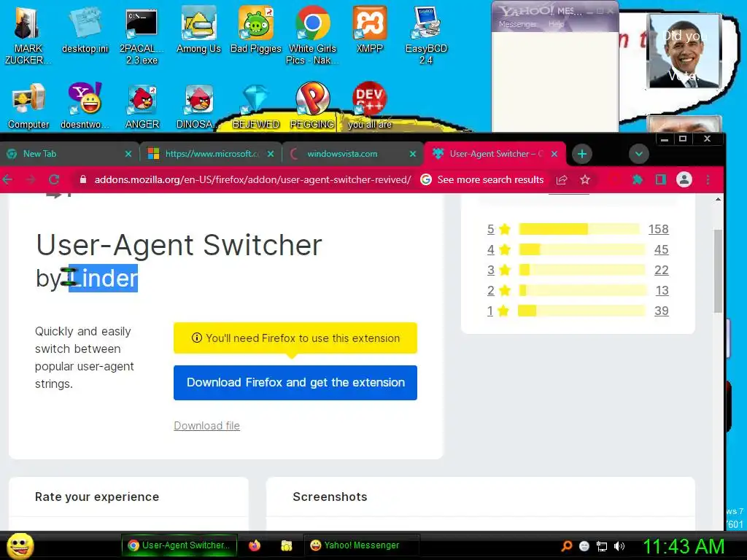
Task: Select EasyBCD 2.4 desktop icon
Action: [426, 35]
